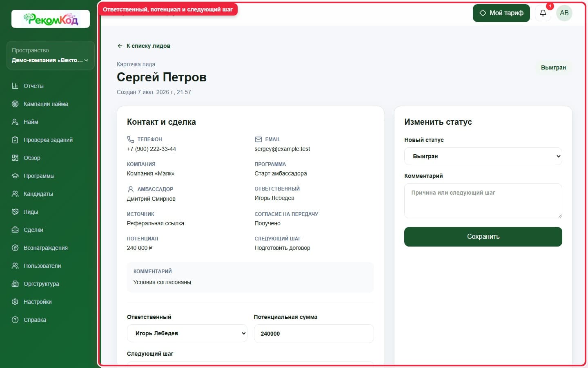Screen dimensions: 588x368
Task: Click the Потенциальная сумма field with 240000
Action: point(314,334)
